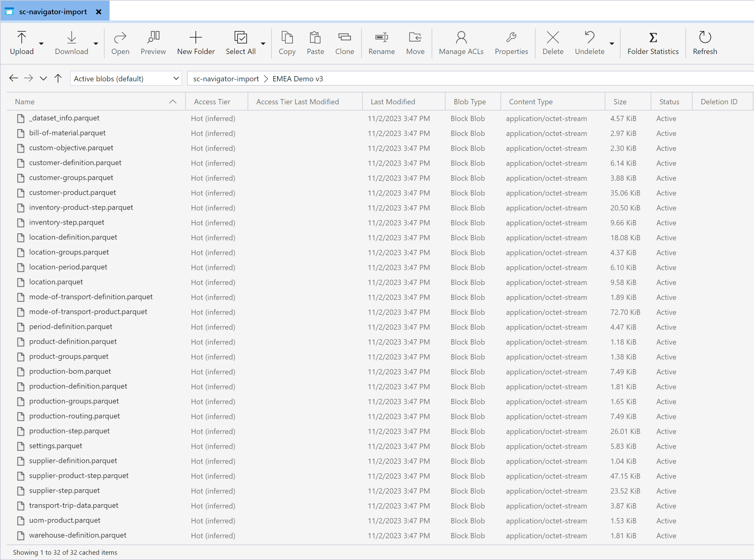Open Folder Statistics
The width and height of the screenshot is (754, 560).
pos(653,43)
